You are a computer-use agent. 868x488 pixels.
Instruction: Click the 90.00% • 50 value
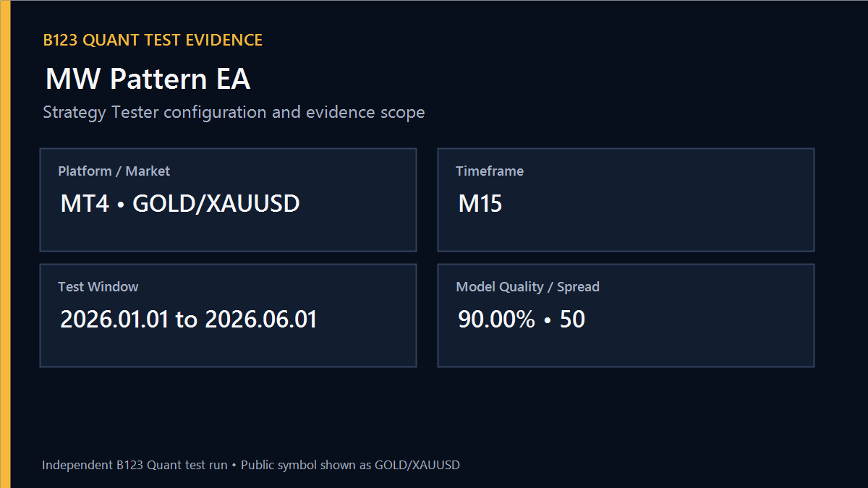click(x=522, y=320)
